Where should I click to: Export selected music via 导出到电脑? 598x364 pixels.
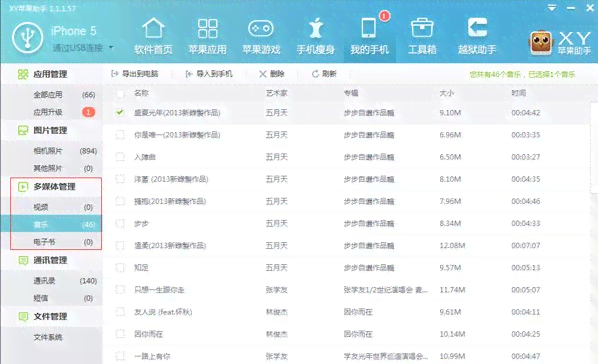pyautogui.click(x=135, y=74)
